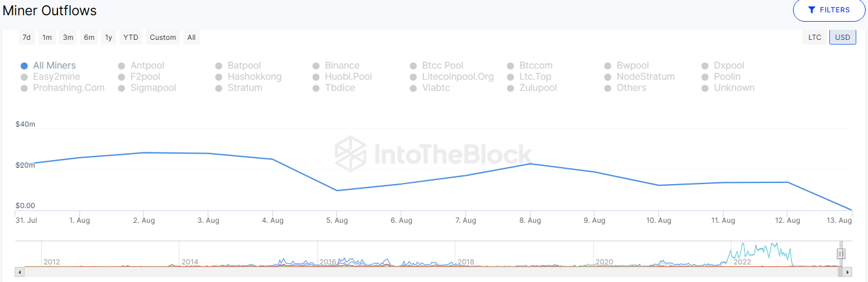Grab the navigator range handle

click(x=841, y=253)
